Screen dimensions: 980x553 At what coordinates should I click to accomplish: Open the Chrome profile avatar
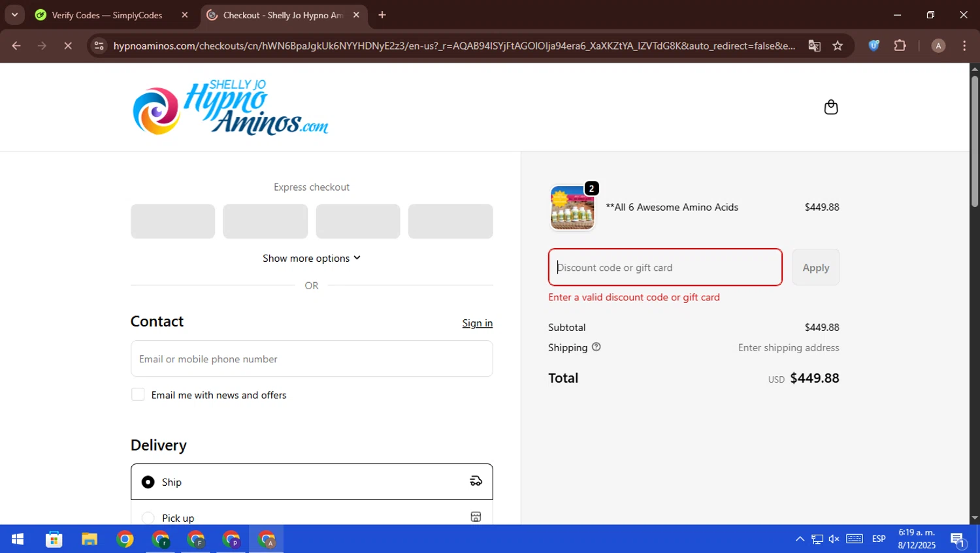tap(938, 46)
